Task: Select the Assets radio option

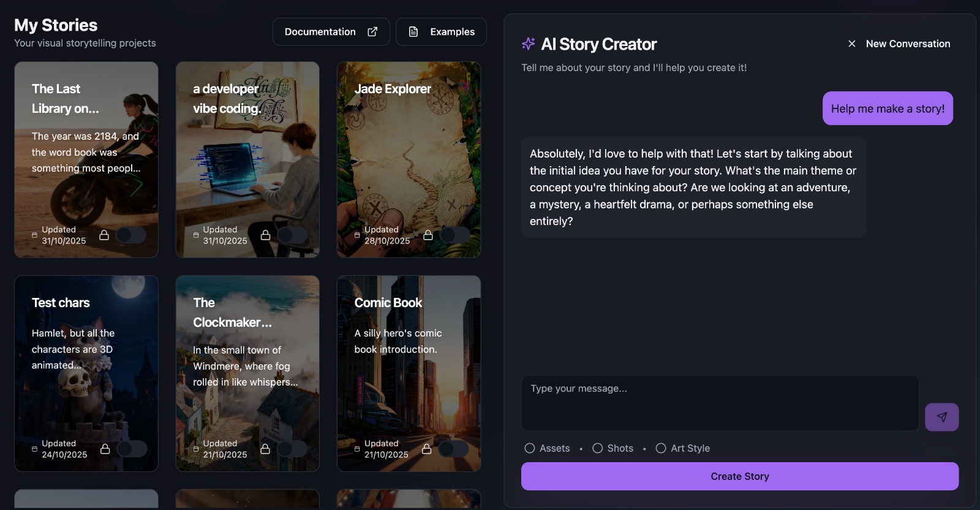Action: [530, 448]
